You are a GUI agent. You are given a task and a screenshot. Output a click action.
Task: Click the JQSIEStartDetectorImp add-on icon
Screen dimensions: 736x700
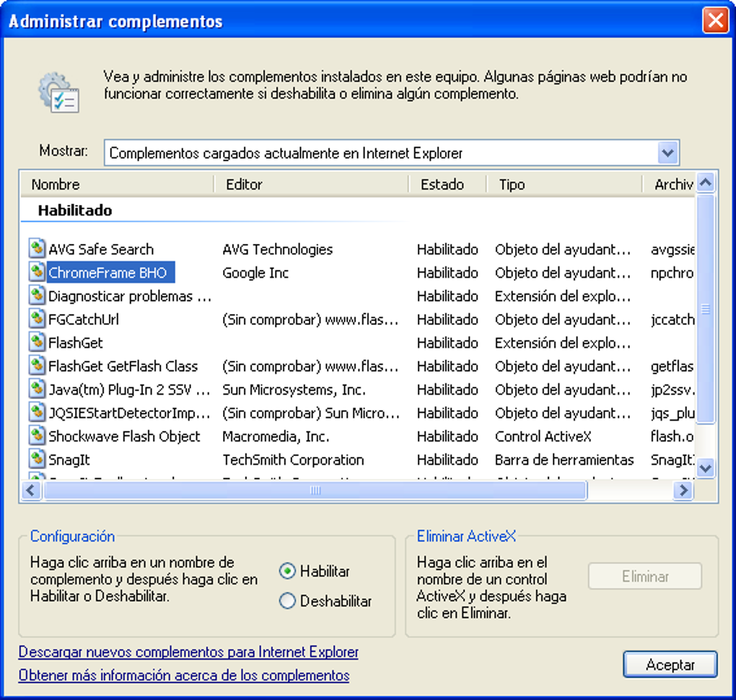(37, 412)
